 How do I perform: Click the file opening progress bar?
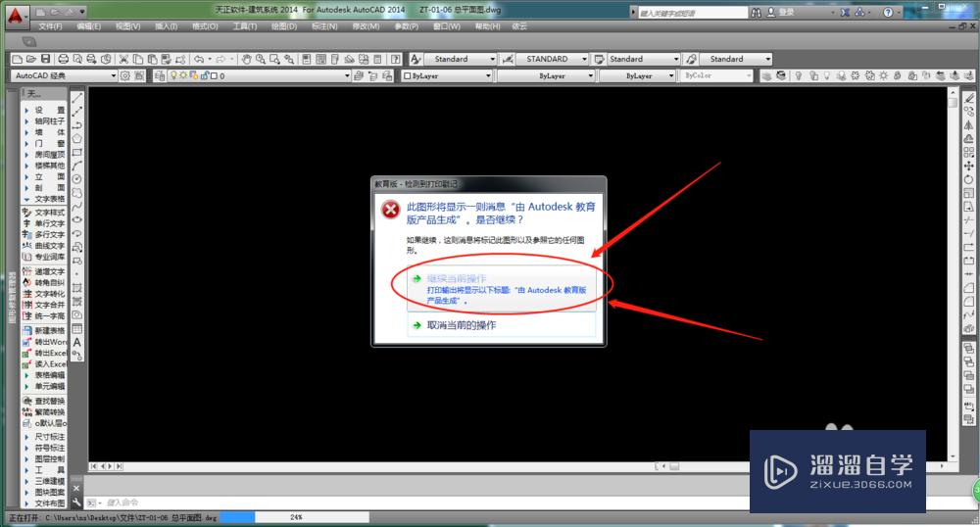(294, 517)
